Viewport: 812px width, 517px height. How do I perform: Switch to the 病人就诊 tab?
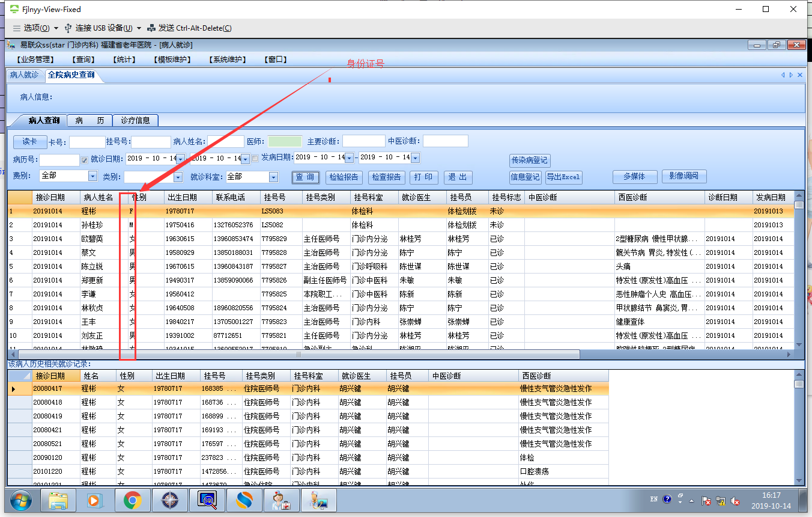[25, 75]
